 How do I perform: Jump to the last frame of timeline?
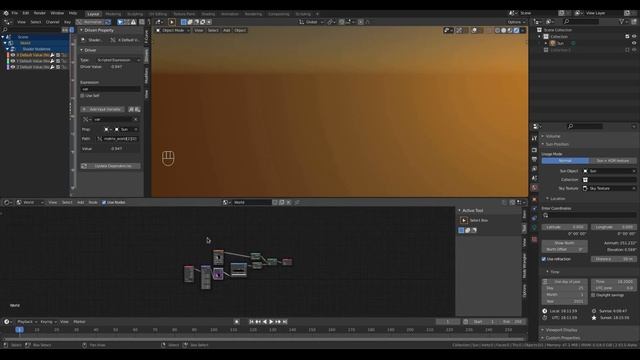285,322
